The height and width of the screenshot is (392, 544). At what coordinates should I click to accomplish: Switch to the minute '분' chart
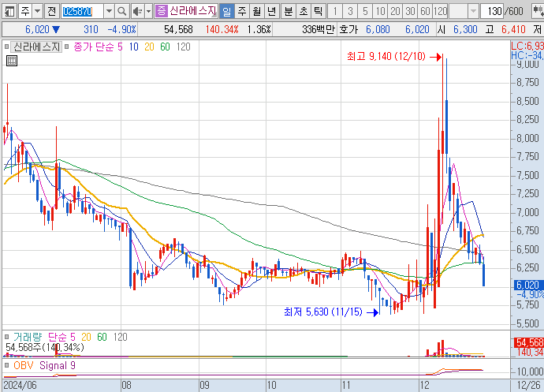[289, 12]
